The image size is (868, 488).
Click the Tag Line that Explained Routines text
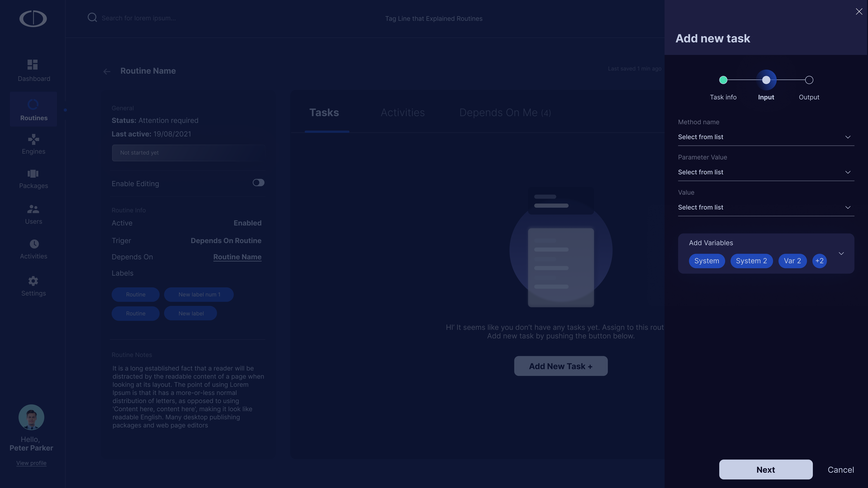point(434,19)
